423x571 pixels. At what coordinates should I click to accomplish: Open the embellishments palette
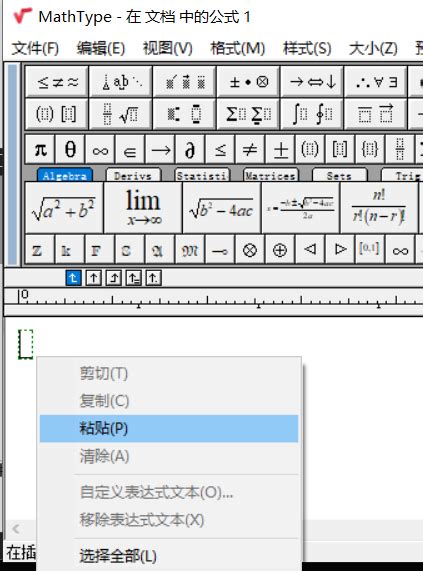(x=185, y=82)
